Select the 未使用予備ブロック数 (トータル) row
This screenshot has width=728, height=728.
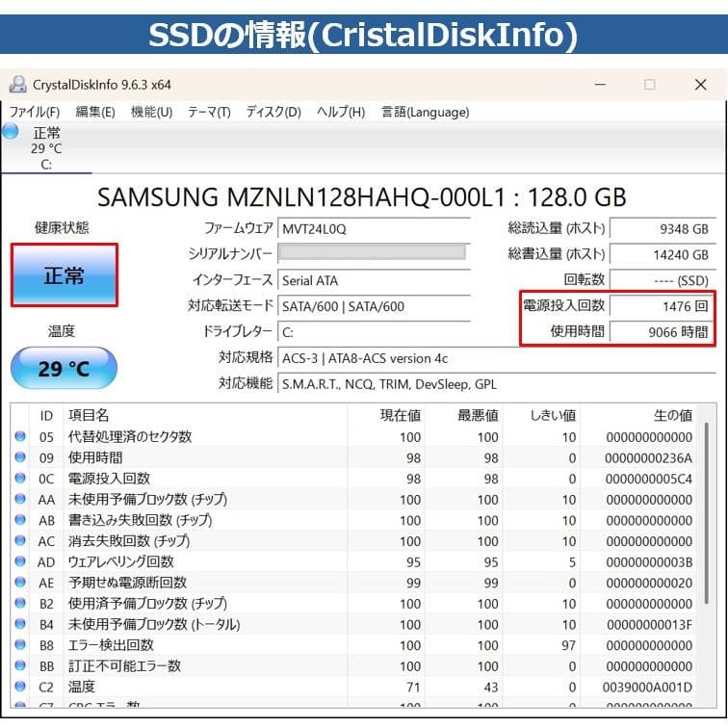[353, 624]
